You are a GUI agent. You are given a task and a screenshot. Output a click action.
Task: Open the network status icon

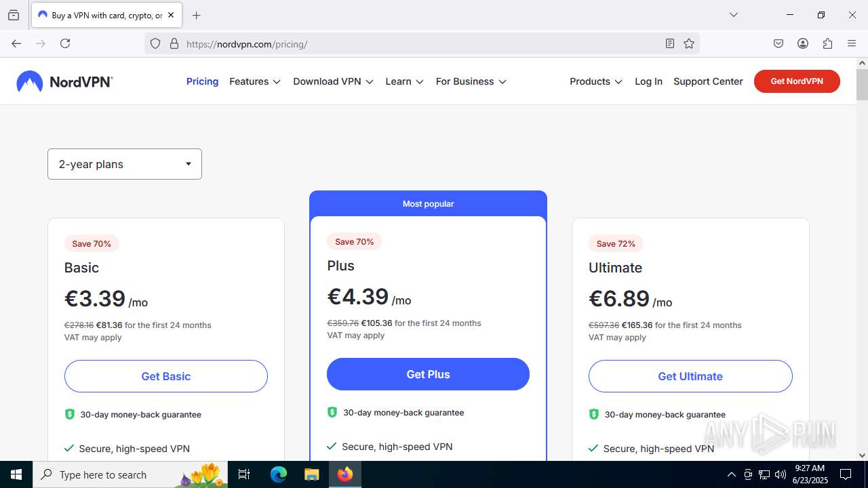(x=764, y=474)
